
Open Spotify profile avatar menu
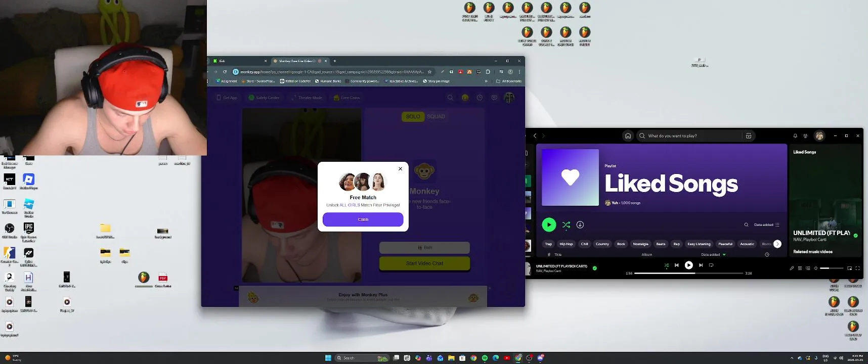point(819,135)
